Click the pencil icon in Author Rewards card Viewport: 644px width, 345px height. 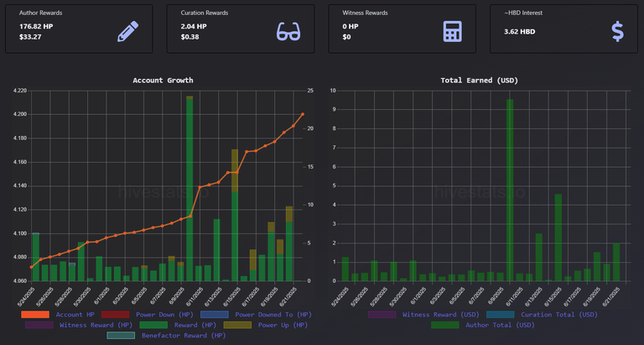tap(127, 32)
